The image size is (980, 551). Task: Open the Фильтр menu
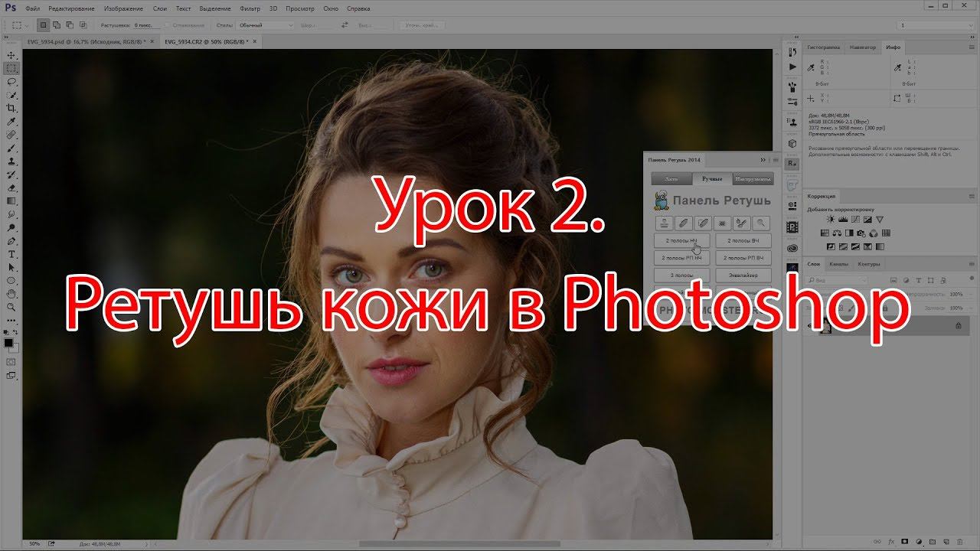pos(250,8)
